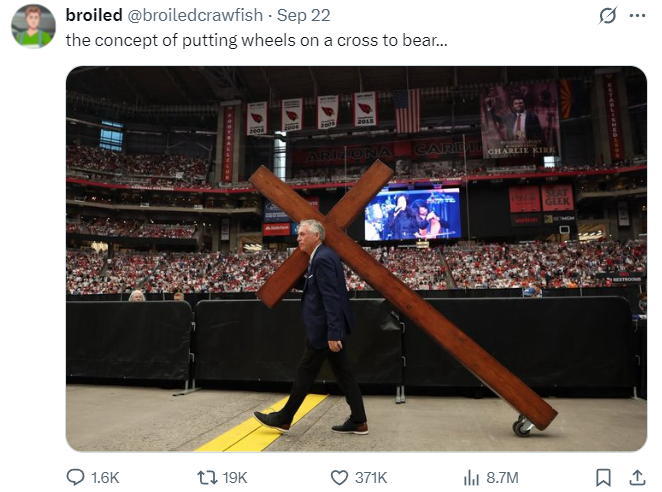662x492 pixels.
Task: Click the caster wheel at the cross's base
Action: pos(523,427)
